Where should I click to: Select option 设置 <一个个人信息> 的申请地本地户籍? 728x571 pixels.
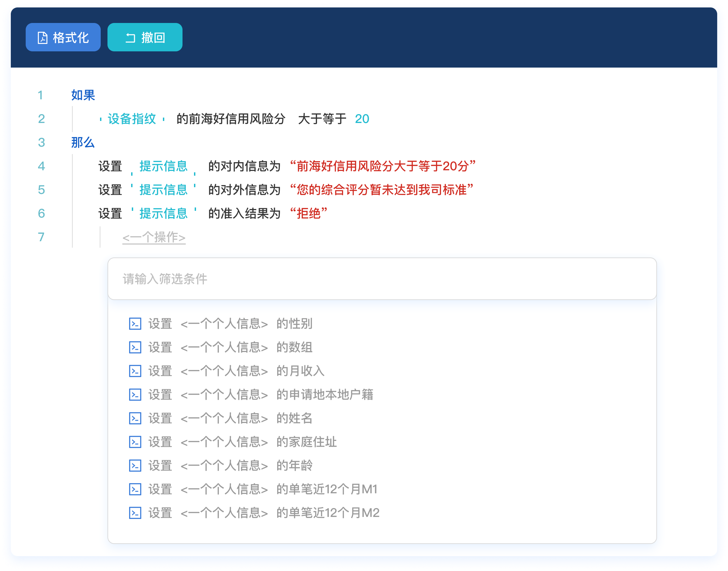coord(251,395)
